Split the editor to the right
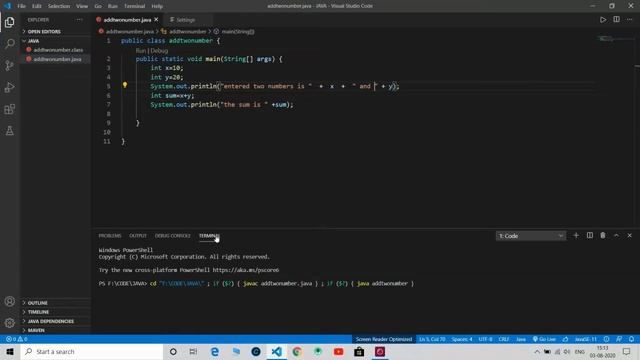This screenshot has height=360, width=640. click(616, 20)
